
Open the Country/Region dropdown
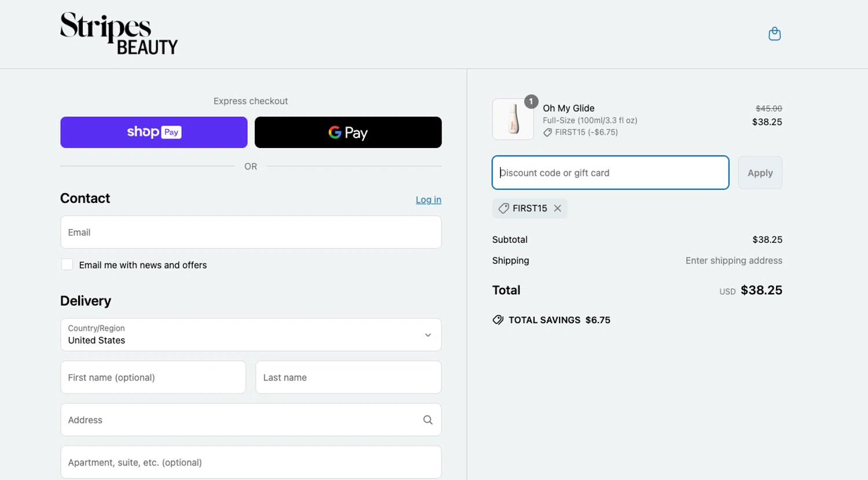251,334
